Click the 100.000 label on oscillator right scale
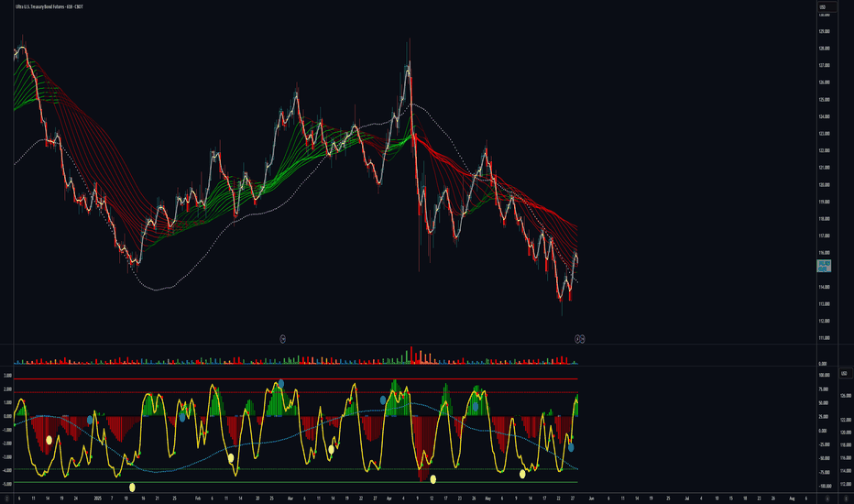This screenshot has width=854, height=504. click(825, 376)
